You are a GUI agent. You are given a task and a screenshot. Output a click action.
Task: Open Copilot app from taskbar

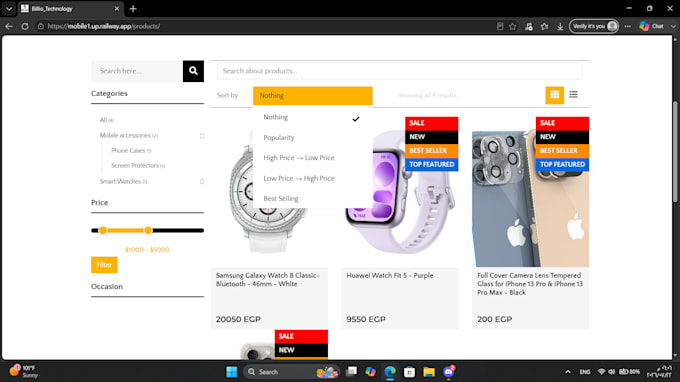370,372
